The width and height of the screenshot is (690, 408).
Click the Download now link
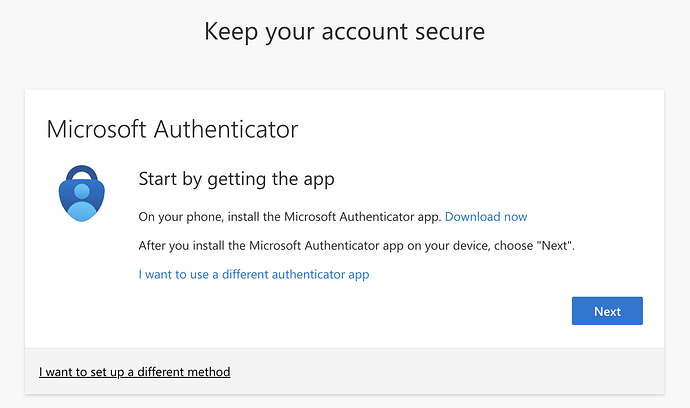tap(486, 217)
